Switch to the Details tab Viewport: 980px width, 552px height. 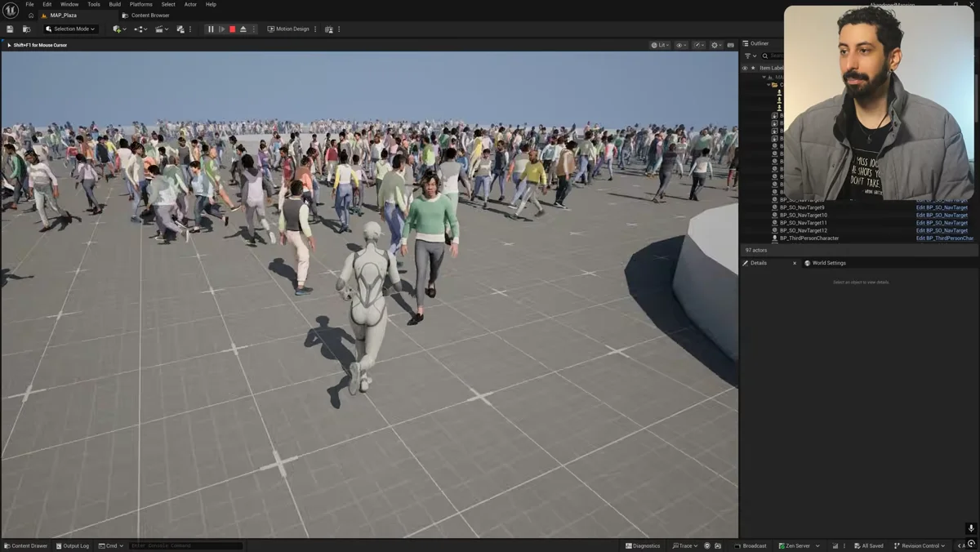[x=759, y=263]
